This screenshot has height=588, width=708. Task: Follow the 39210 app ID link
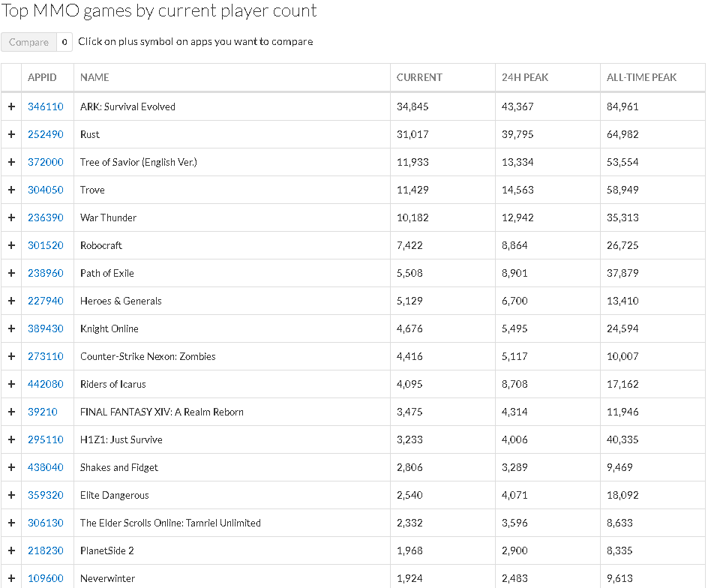point(43,412)
